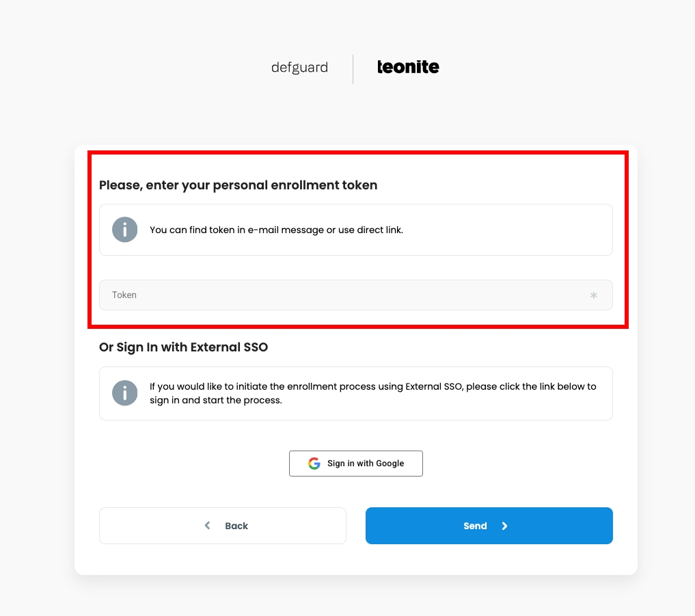This screenshot has width=695, height=616.
Task: Go back using the Back button
Action: tap(223, 526)
